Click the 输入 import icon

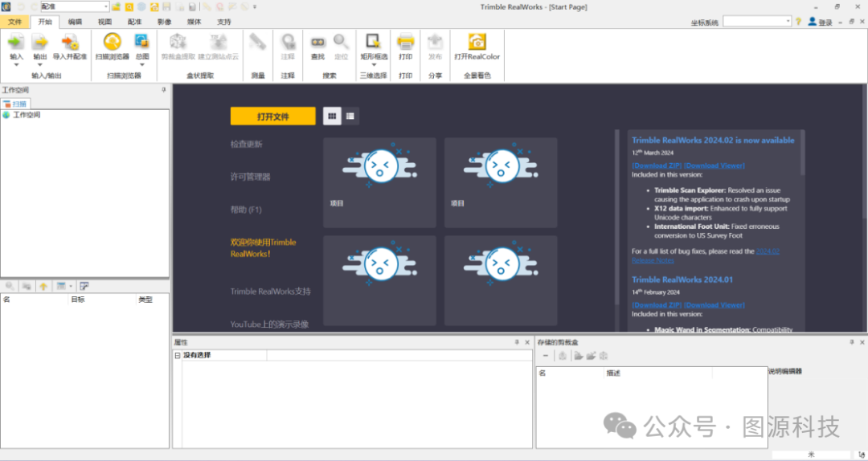[x=16, y=42]
